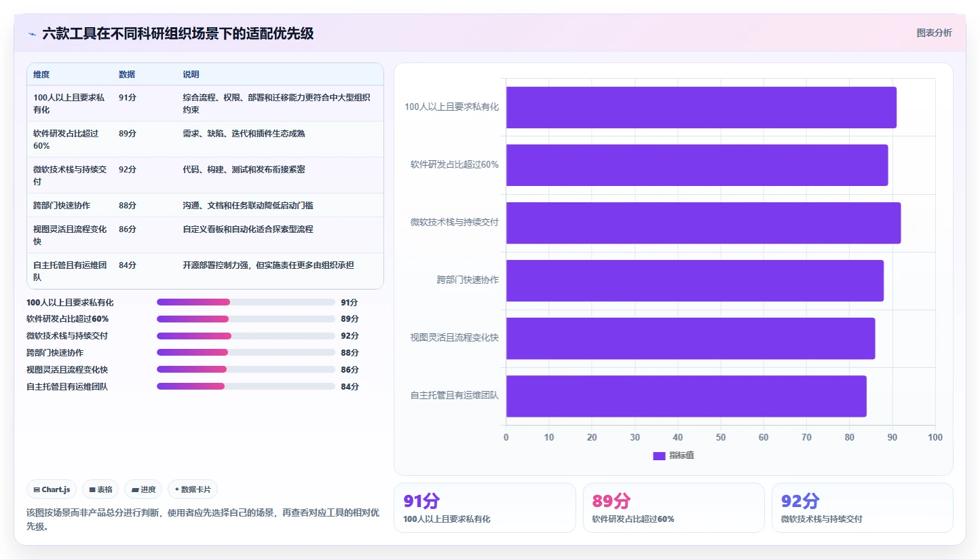
Task: Open the 89分 data card
Action: click(673, 508)
